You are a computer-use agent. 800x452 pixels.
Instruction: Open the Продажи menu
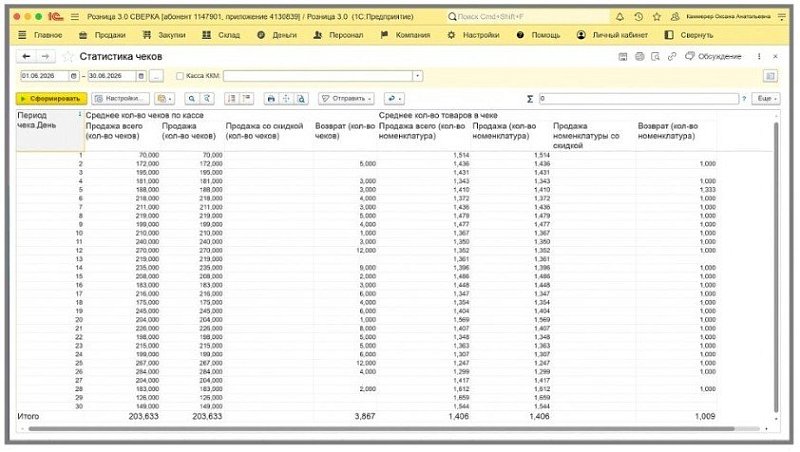point(102,35)
